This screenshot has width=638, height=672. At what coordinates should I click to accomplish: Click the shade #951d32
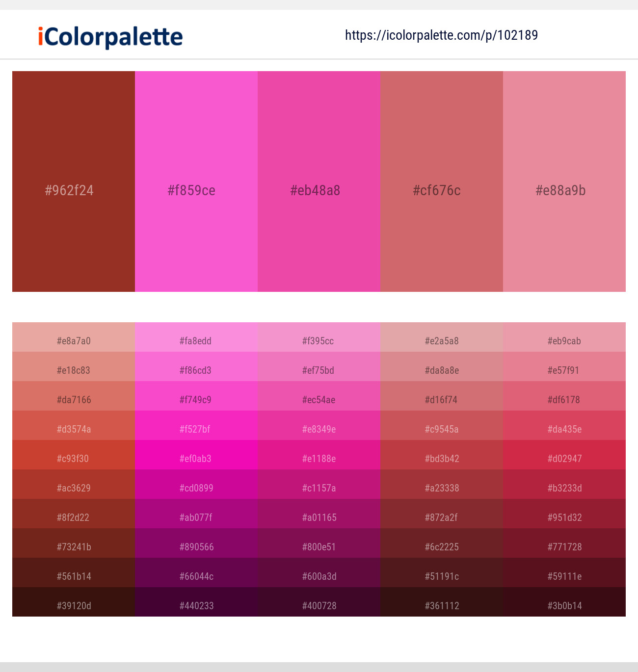[564, 517]
